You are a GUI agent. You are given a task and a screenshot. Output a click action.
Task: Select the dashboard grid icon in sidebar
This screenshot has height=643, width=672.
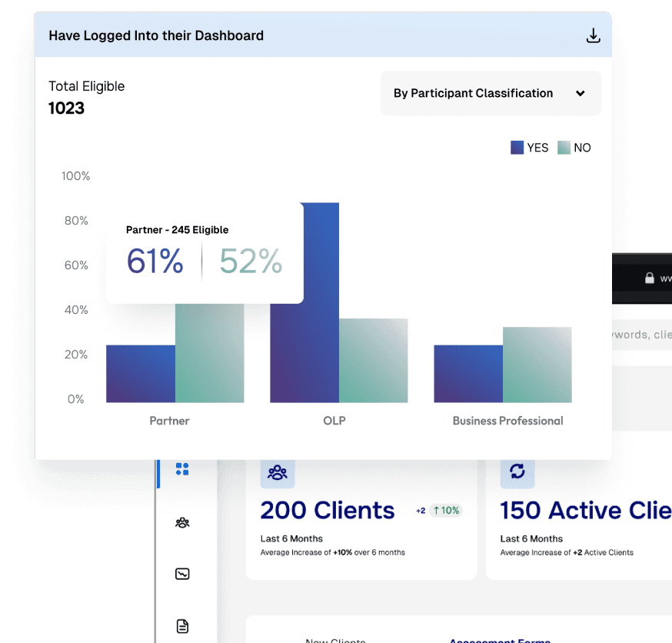pos(181,469)
